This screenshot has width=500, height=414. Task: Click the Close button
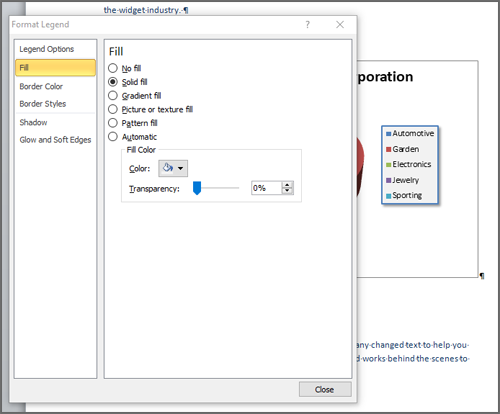(325, 389)
